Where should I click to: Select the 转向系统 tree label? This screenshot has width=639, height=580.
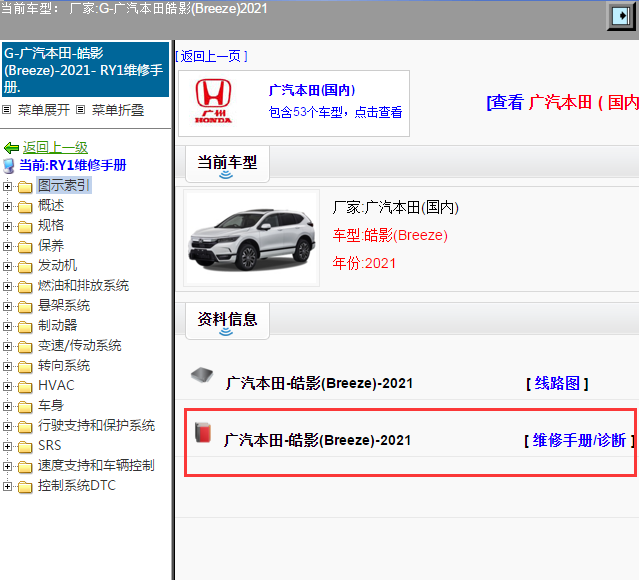click(x=64, y=366)
